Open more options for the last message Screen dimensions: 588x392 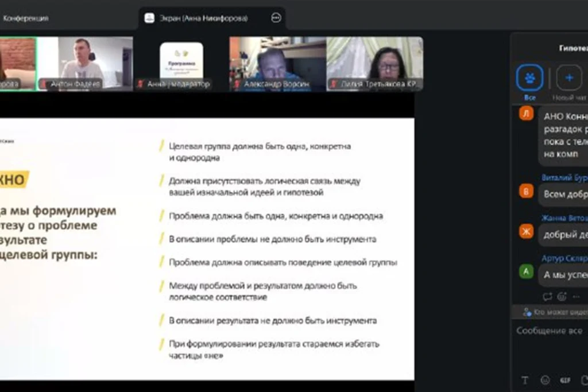coord(577,297)
